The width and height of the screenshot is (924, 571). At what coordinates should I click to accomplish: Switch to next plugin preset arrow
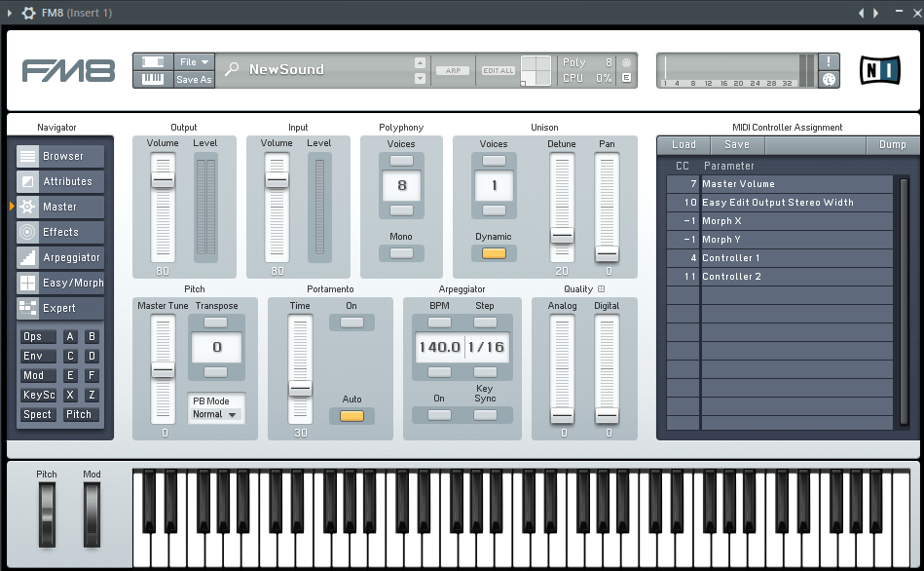coord(875,13)
